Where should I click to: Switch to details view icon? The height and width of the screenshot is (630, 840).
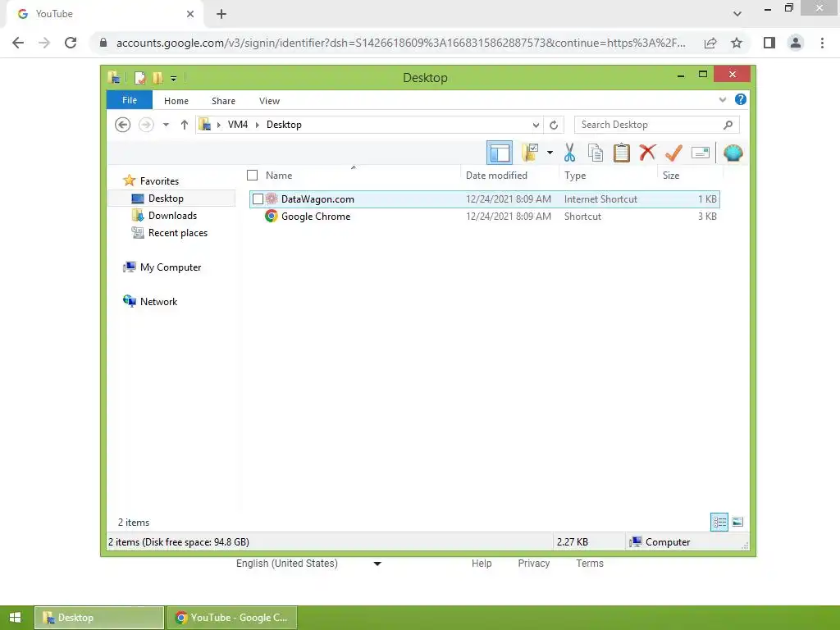(719, 522)
